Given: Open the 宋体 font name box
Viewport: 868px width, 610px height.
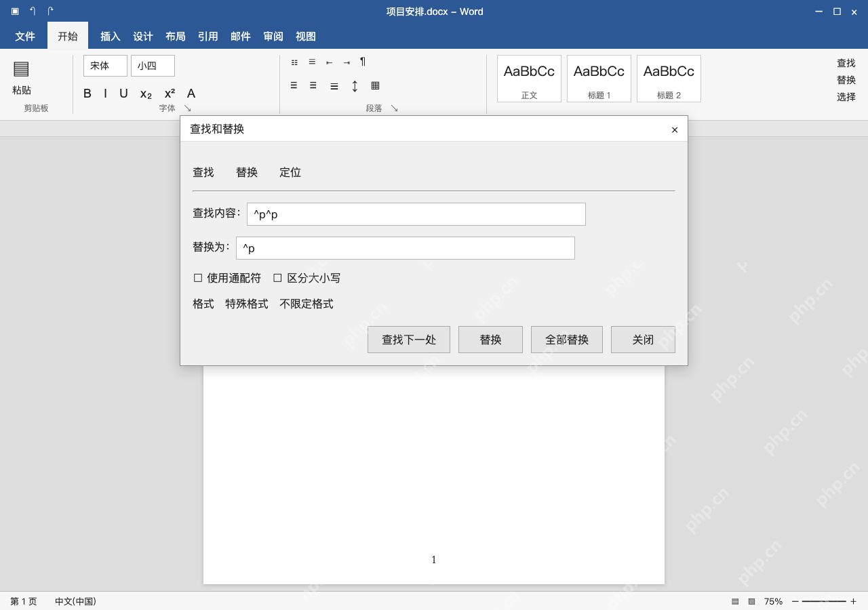Looking at the screenshot, I should (105, 66).
